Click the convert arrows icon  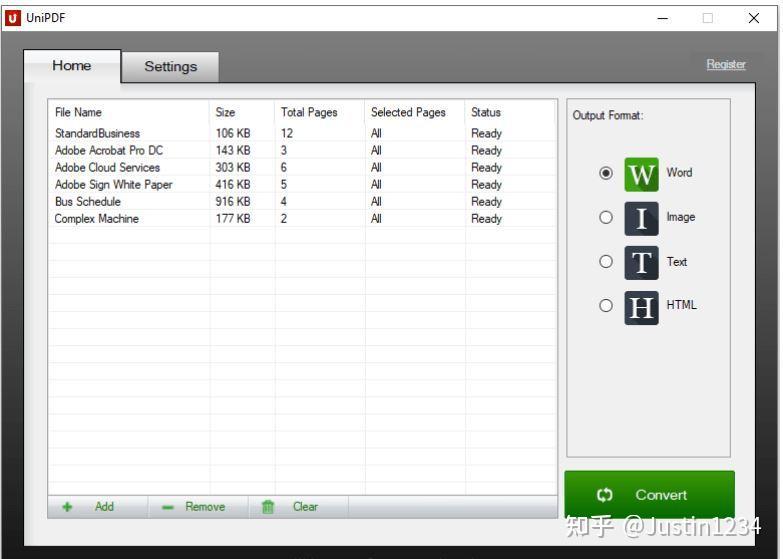[x=604, y=495]
